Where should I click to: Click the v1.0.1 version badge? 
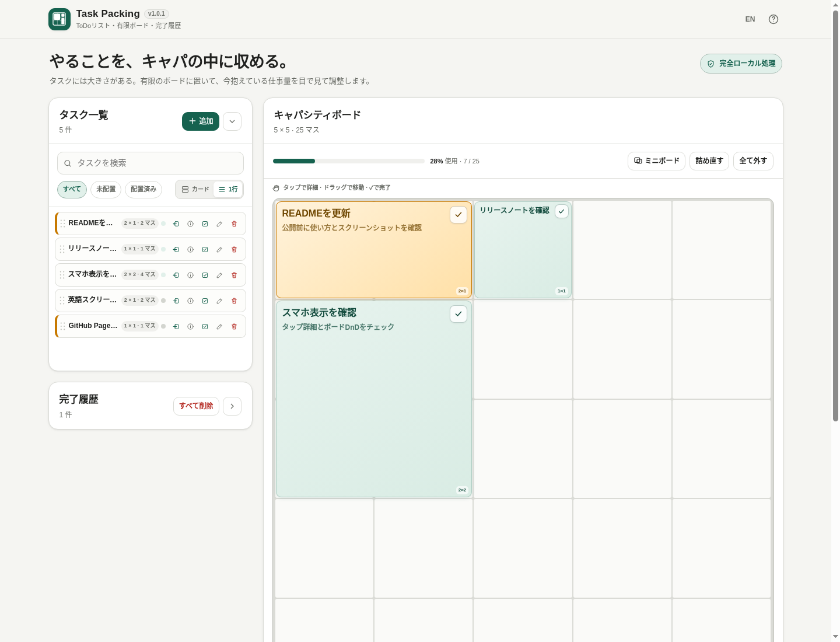coord(156,14)
